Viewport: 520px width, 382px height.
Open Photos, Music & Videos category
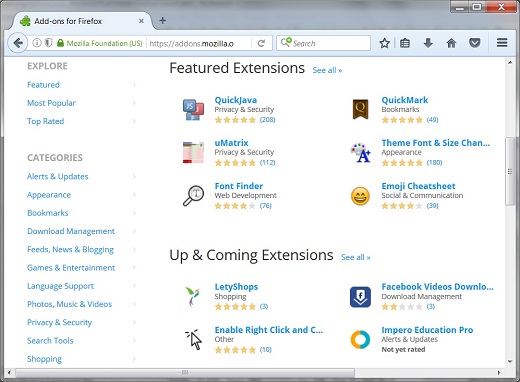[x=69, y=304]
